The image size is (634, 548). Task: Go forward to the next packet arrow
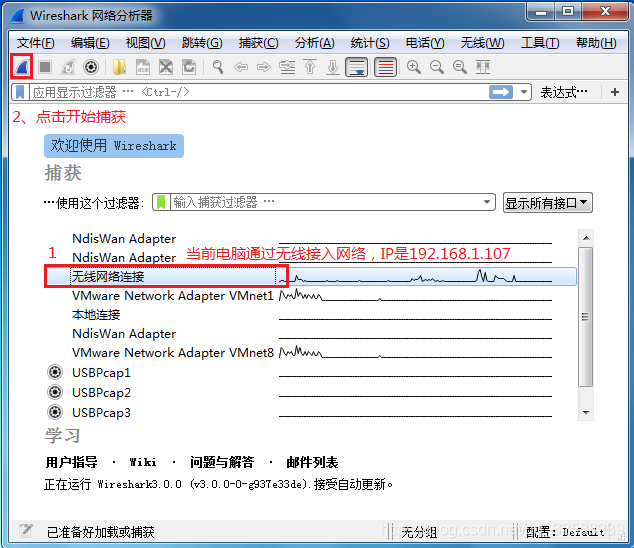tap(264, 67)
